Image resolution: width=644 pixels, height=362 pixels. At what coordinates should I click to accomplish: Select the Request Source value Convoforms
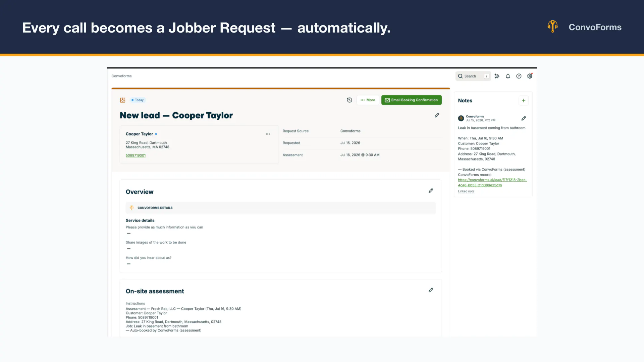pyautogui.click(x=350, y=131)
